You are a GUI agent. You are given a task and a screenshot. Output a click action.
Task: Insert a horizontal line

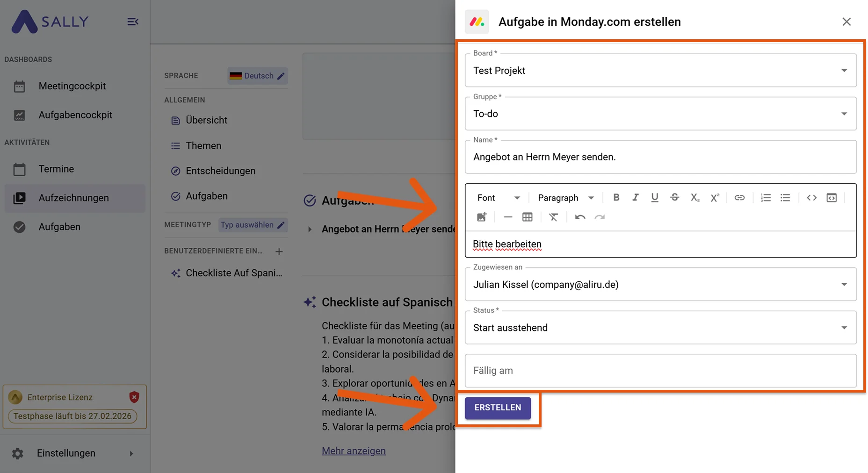pyautogui.click(x=508, y=217)
